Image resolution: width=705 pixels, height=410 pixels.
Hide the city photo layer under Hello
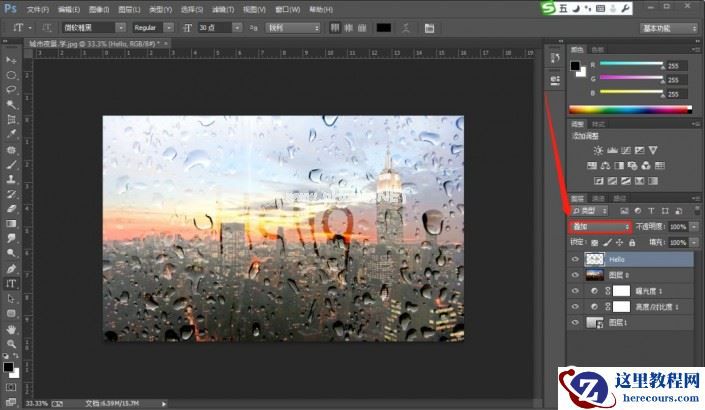pyautogui.click(x=575, y=275)
